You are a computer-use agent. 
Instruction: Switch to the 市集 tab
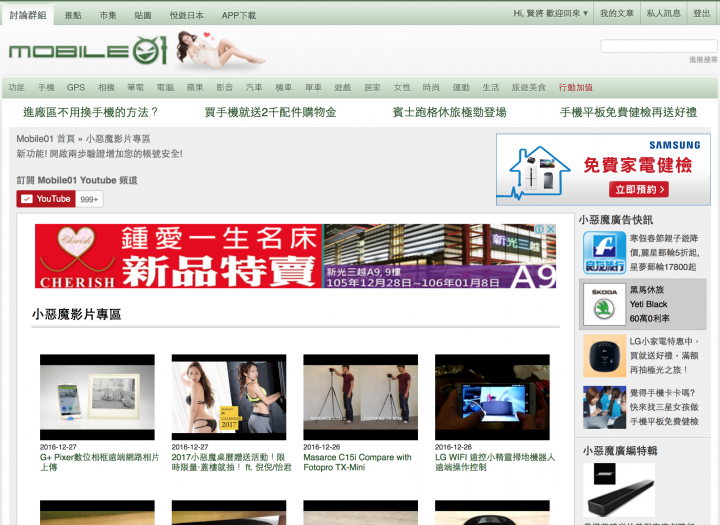click(x=108, y=16)
